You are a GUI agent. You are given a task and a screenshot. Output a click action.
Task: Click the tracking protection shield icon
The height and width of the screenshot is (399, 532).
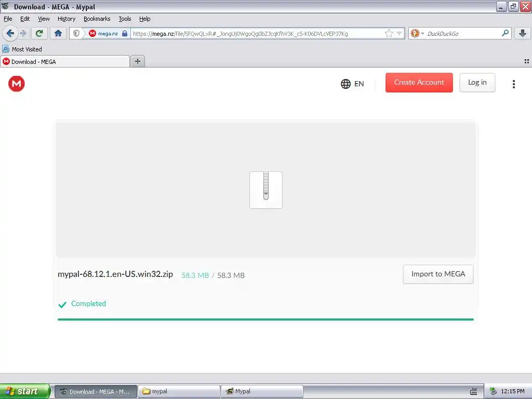coord(76,33)
